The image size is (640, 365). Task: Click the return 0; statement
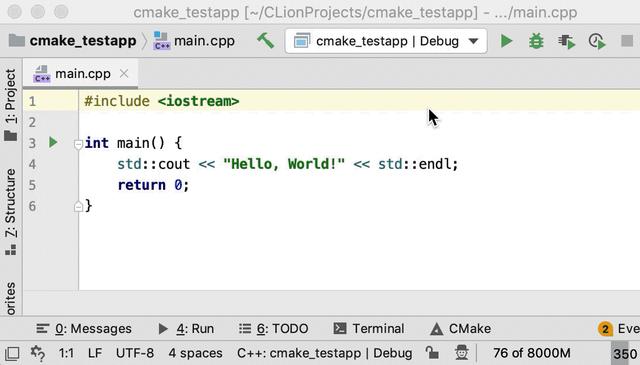(x=153, y=185)
